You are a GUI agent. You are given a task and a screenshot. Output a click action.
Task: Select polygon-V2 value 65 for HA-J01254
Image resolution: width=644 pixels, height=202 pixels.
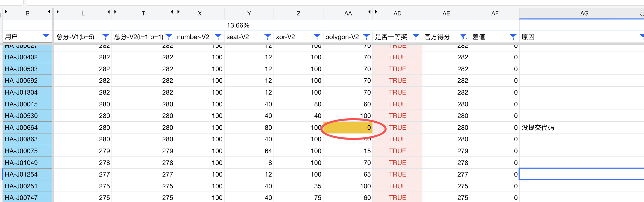tap(348, 174)
